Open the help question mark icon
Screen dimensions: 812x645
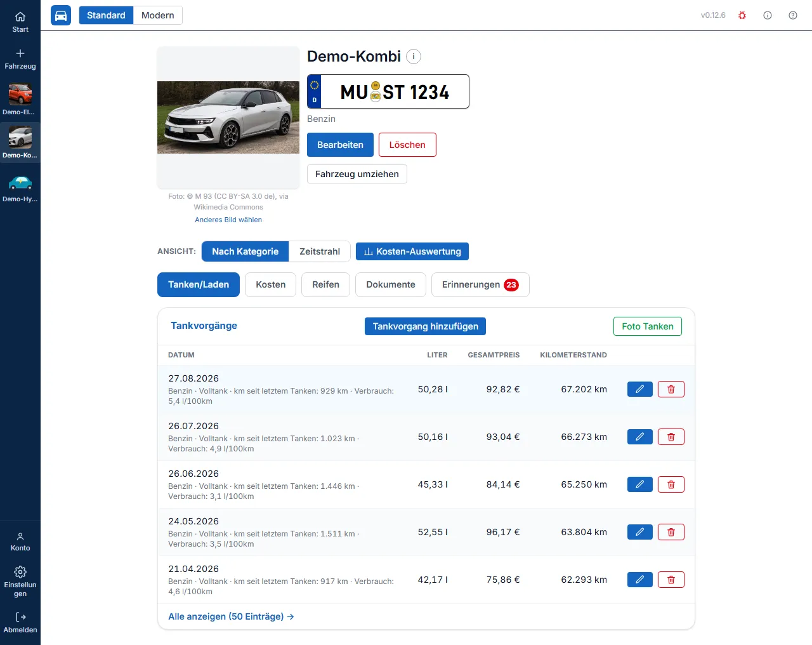(x=793, y=15)
